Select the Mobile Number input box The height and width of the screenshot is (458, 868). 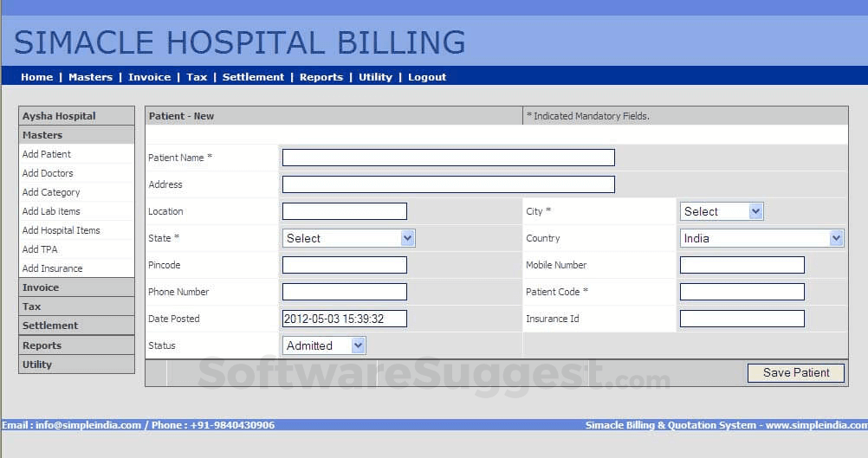742,265
